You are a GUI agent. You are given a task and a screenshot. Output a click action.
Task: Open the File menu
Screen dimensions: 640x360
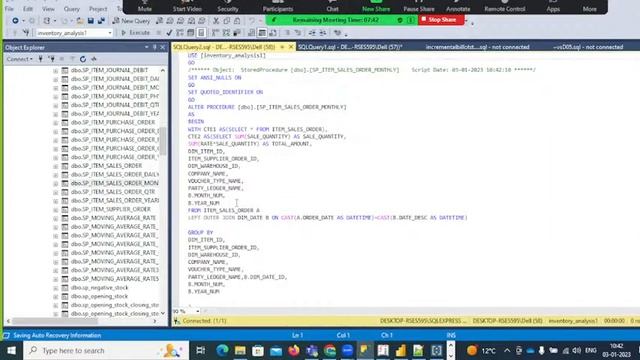9,9
